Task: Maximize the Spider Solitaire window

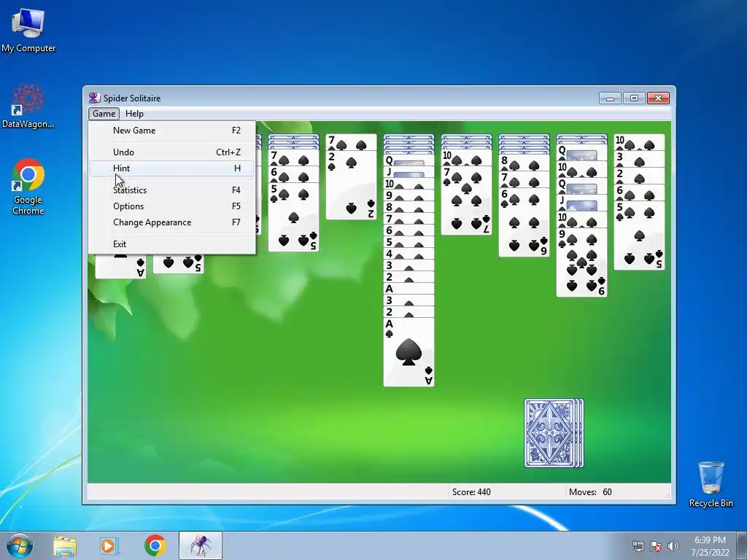Action: 634,98
